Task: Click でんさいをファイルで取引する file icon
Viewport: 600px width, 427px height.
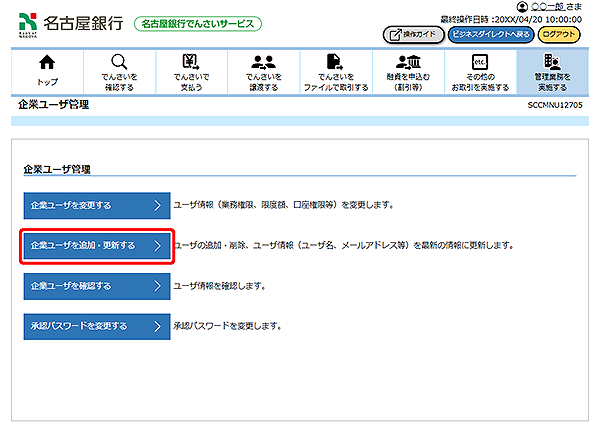Action: pyautogui.click(x=335, y=62)
